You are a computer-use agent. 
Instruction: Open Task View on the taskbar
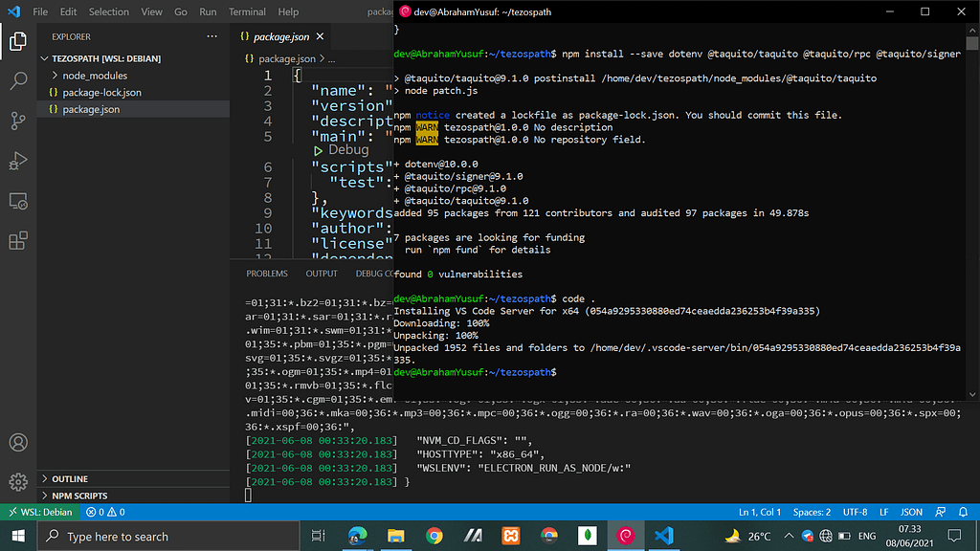318,536
